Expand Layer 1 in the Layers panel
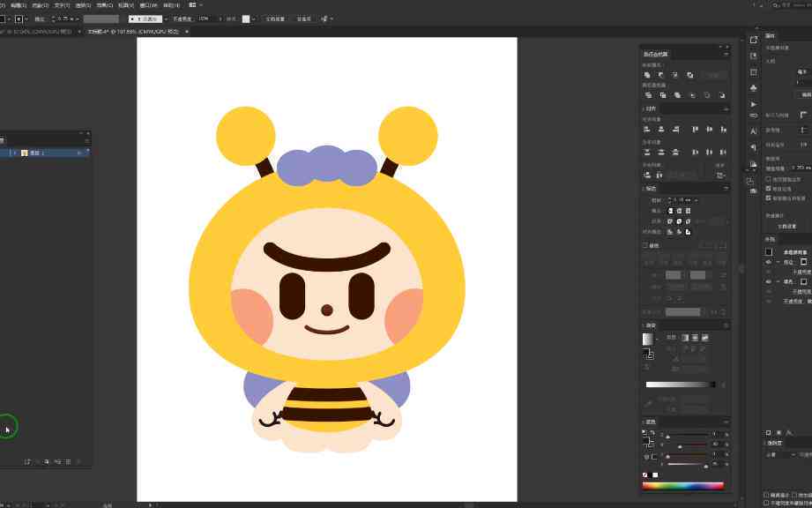Image resolution: width=812 pixels, height=508 pixels. coord(15,153)
